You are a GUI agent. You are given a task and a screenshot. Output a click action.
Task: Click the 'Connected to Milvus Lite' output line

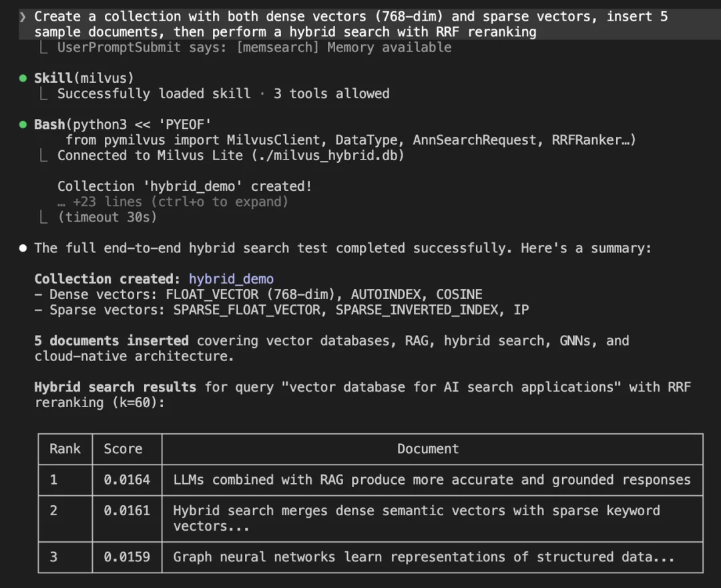[x=230, y=156]
